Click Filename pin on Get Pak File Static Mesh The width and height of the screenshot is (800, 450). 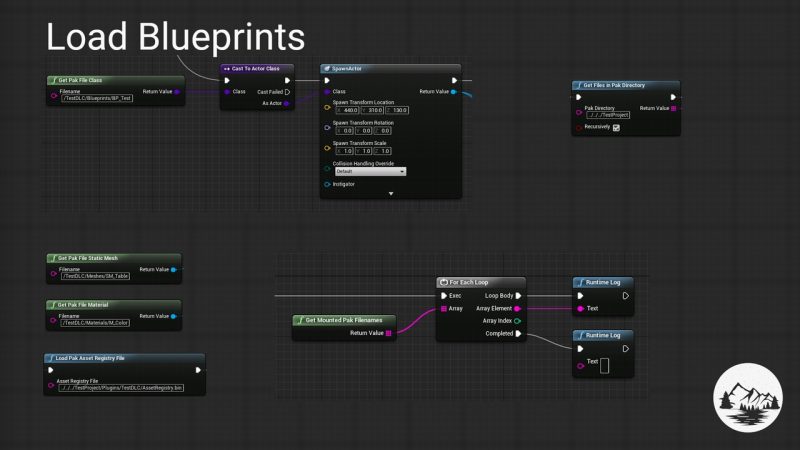click(53, 273)
